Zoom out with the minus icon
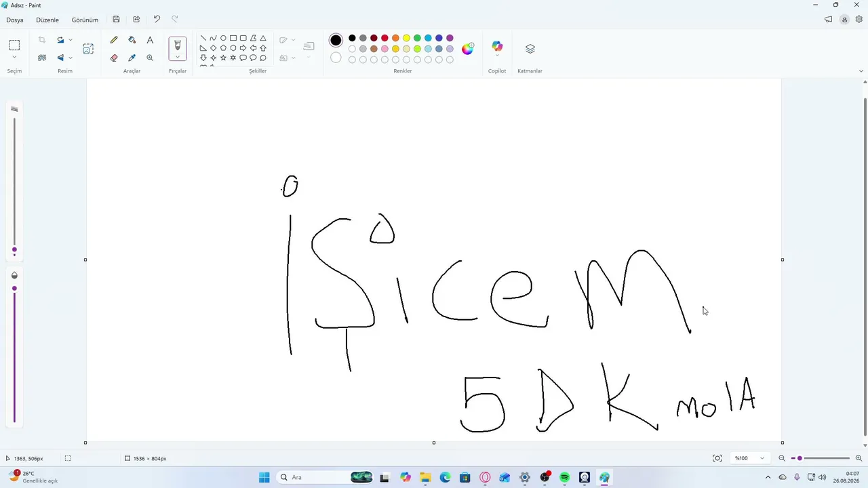This screenshot has height=488, width=868. pos(782,458)
